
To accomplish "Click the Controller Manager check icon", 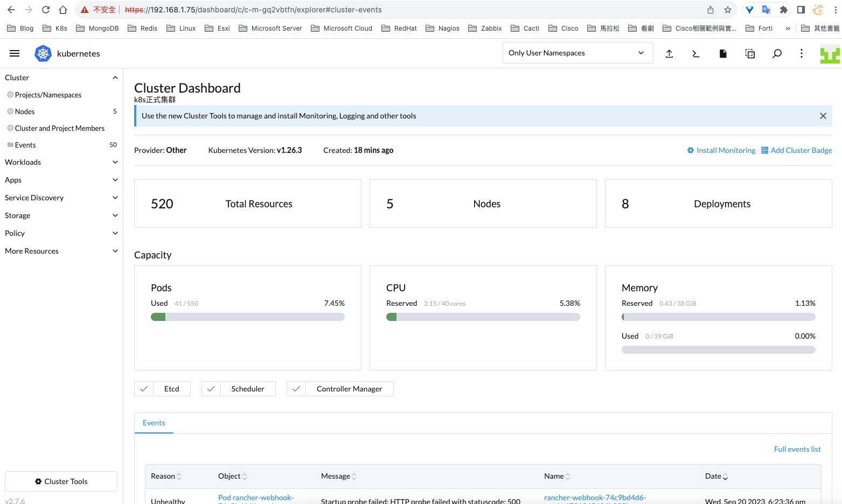I will click(296, 389).
